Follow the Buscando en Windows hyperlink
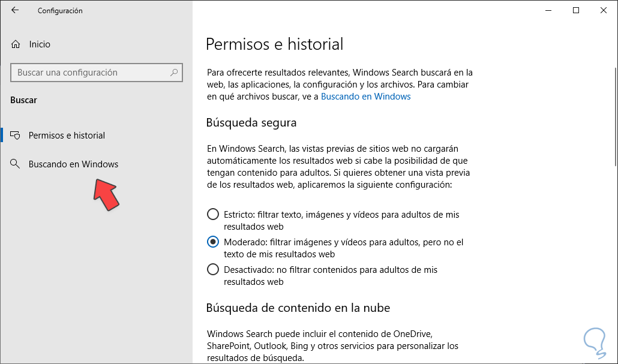 tap(365, 97)
